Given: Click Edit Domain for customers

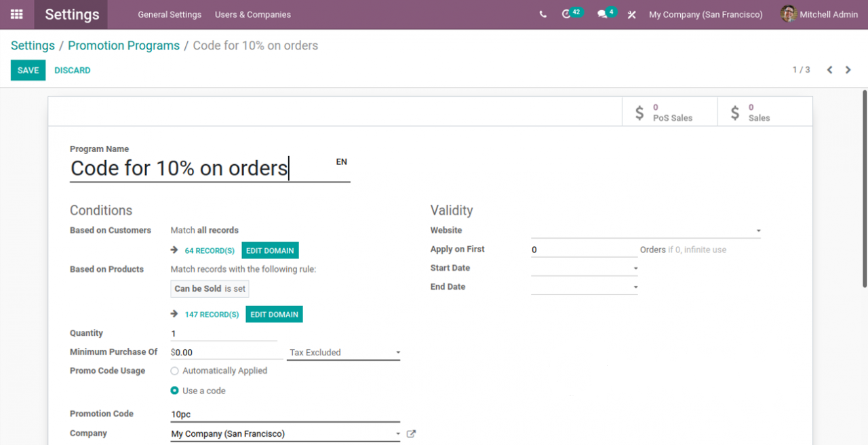Looking at the screenshot, I should [x=270, y=251].
